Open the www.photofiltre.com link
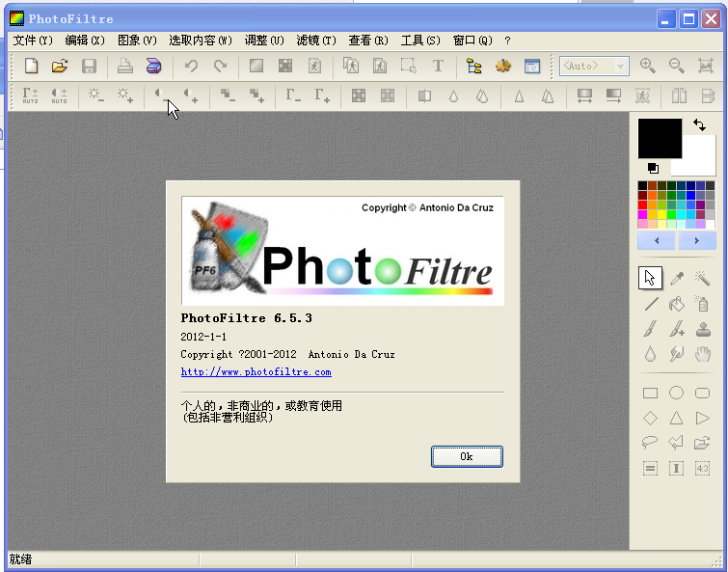This screenshot has height=572, width=728. pyautogui.click(x=256, y=372)
